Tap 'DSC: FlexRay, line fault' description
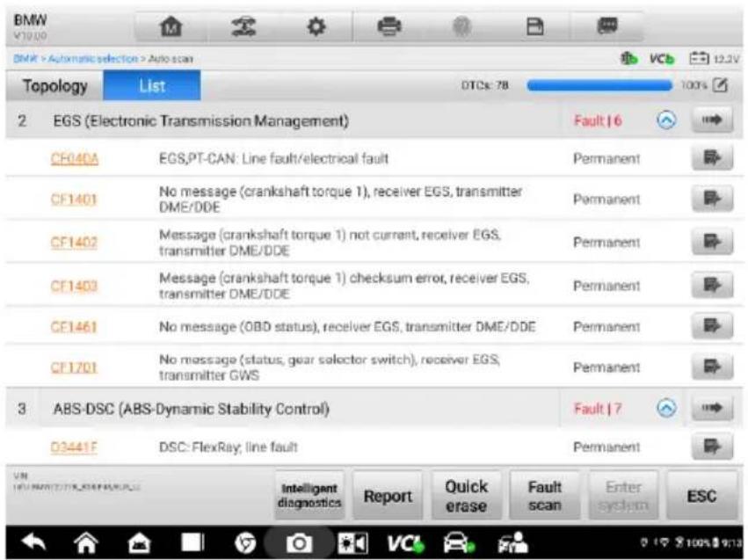This screenshot has width=748, height=560. 228,447
